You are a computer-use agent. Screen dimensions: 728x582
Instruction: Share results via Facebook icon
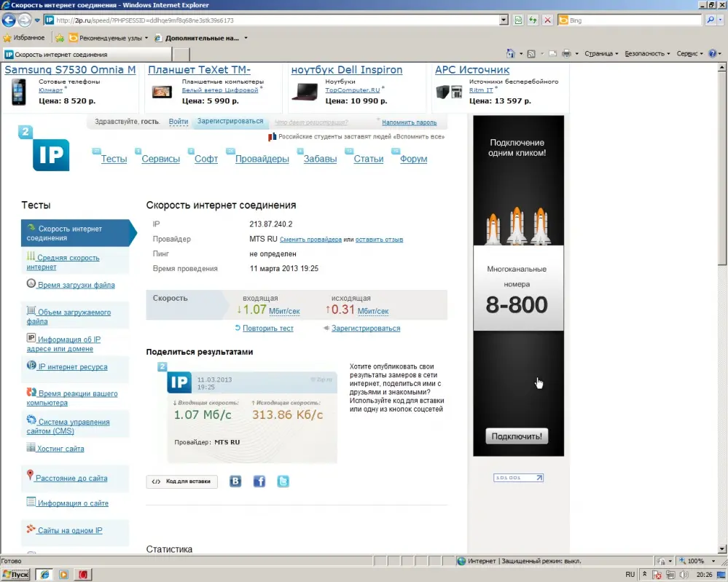pyautogui.click(x=259, y=481)
